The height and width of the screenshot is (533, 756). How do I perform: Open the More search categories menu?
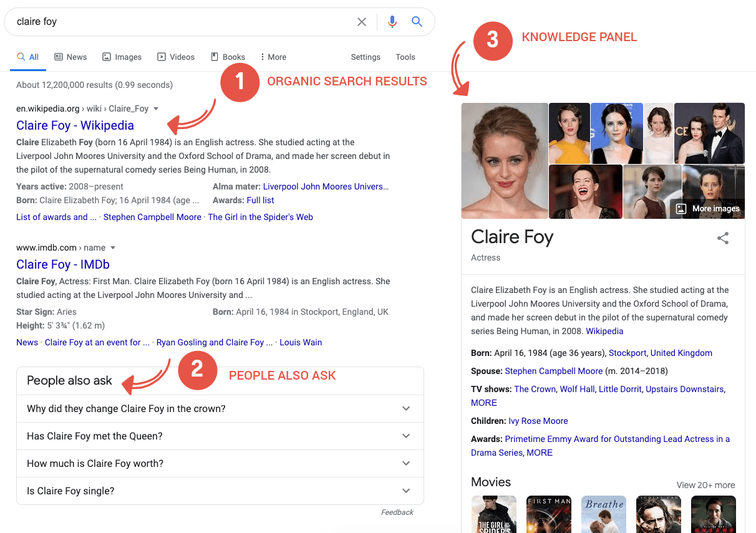tap(273, 57)
